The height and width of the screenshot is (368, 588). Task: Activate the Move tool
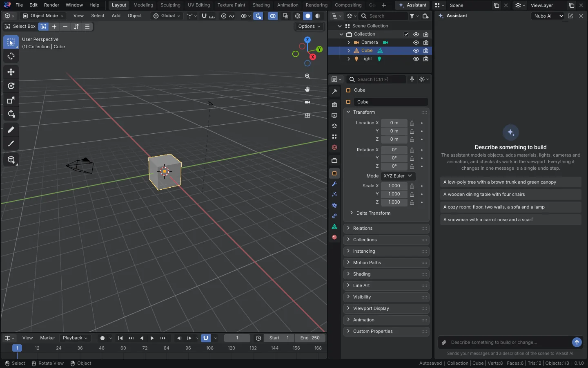[x=11, y=72]
